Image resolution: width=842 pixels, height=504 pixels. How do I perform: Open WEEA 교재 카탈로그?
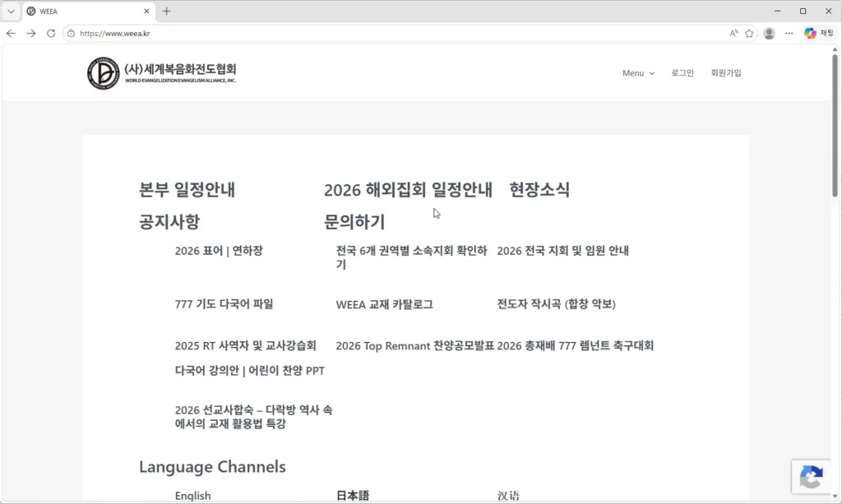pyautogui.click(x=384, y=304)
